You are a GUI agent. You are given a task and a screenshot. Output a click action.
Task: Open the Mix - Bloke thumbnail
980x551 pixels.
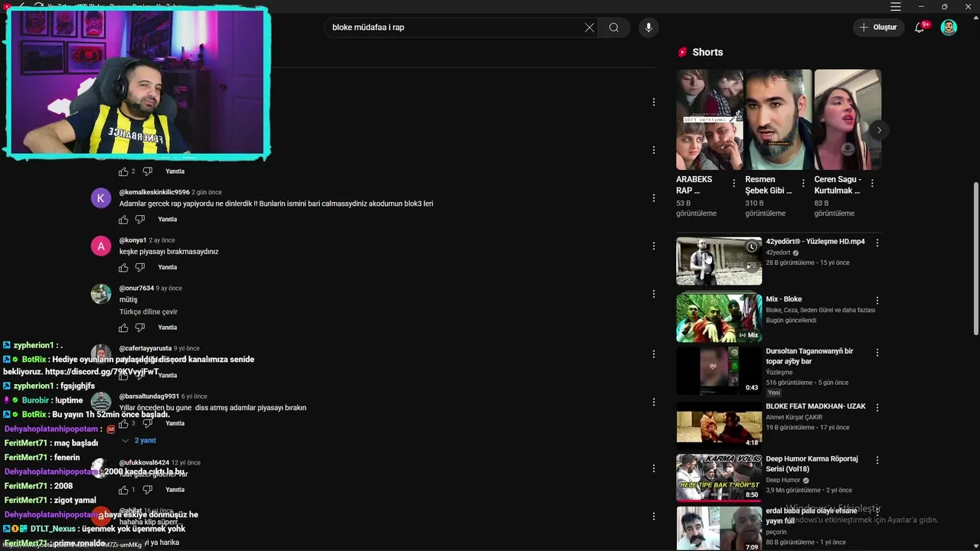click(x=719, y=318)
